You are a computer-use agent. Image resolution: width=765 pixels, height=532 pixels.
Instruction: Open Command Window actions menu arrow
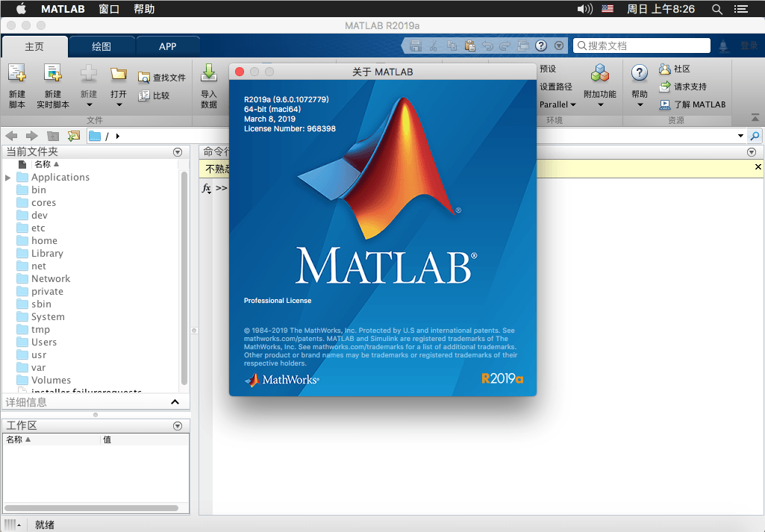click(x=752, y=152)
